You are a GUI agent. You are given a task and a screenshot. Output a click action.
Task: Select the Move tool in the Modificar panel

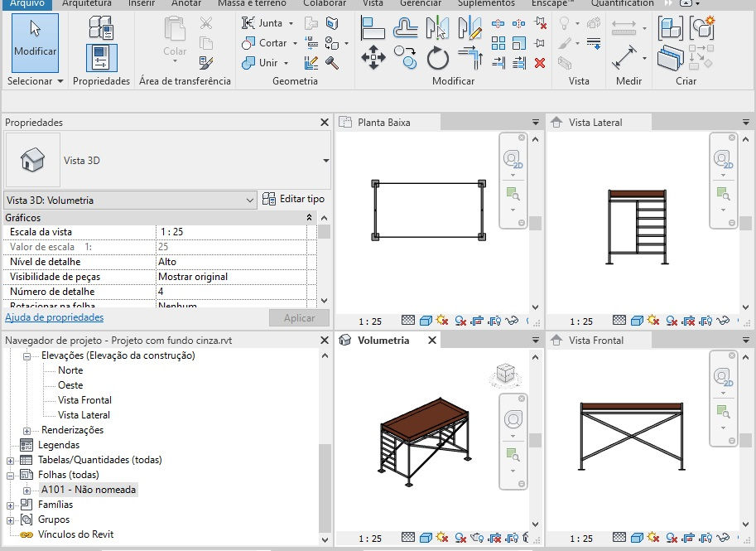tap(373, 56)
